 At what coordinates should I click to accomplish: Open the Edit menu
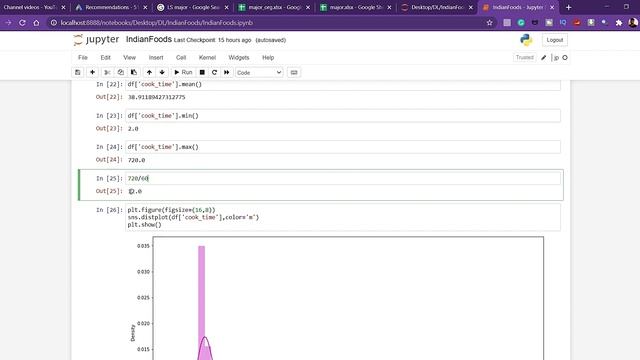tap(106, 58)
